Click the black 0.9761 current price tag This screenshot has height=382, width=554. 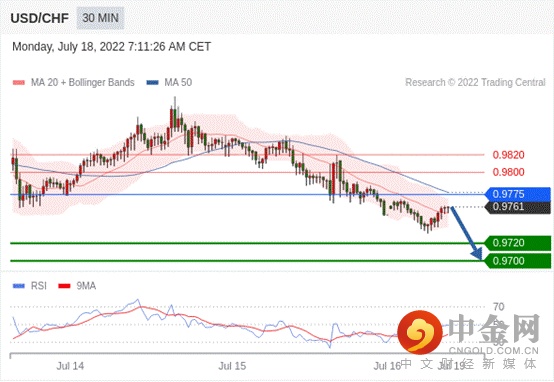(518, 207)
